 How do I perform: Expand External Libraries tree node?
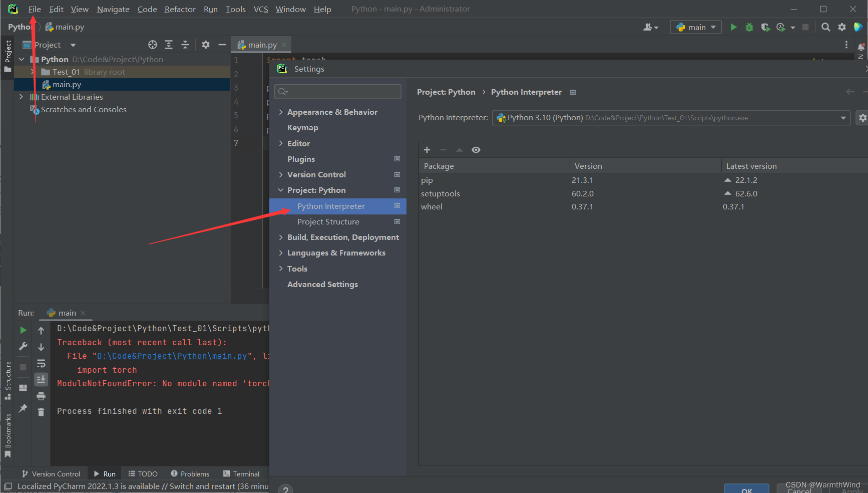coord(21,97)
